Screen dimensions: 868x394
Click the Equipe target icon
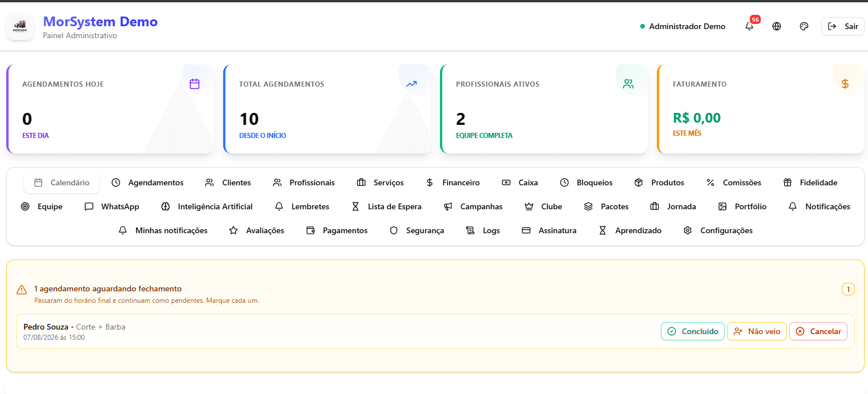coord(25,206)
